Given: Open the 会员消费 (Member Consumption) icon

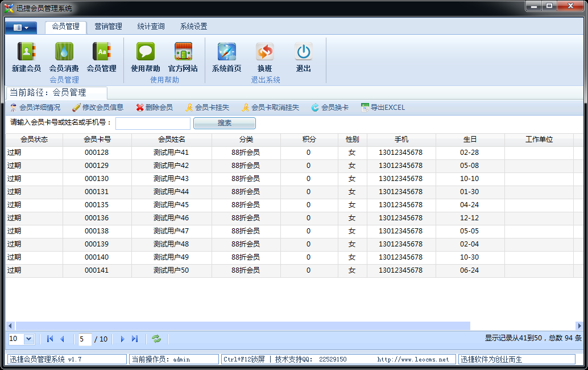Looking at the screenshot, I should 64,52.
